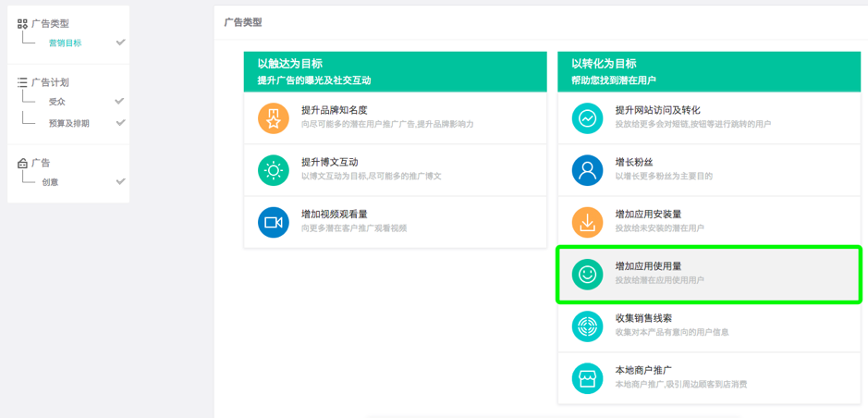The width and height of the screenshot is (868, 418).
Task: Click the briefcase icon beside 广告 section
Action: pos(23,164)
